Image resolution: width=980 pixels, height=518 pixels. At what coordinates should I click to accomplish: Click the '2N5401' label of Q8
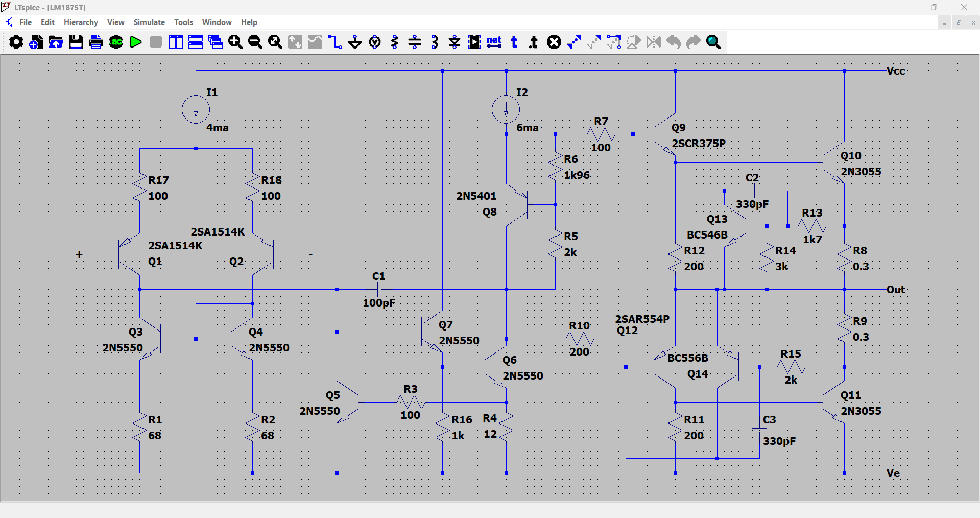(x=476, y=196)
